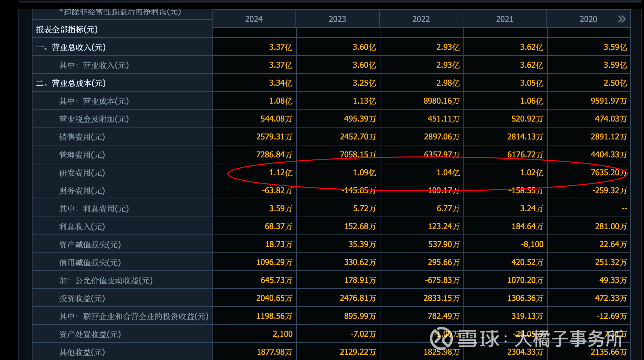Image resolution: width=644 pixels, height=360 pixels.
Task: Select the 2024 column header
Action: coord(254,19)
